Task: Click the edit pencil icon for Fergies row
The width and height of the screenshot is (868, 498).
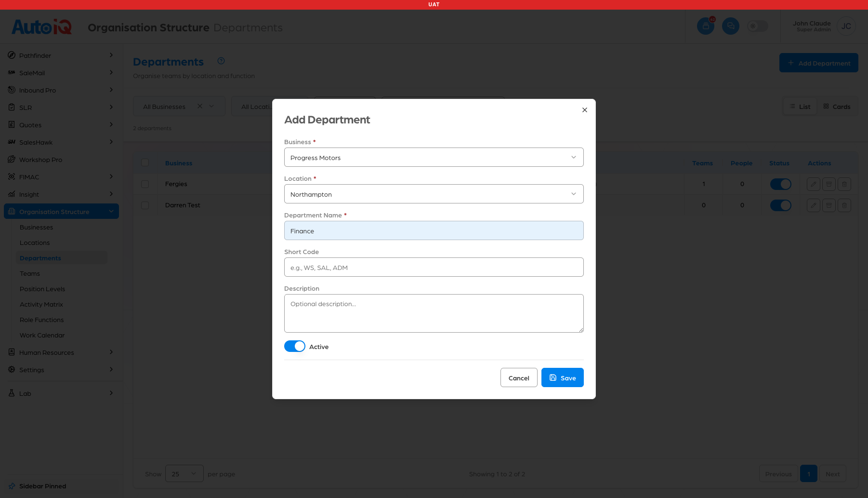Action: (x=814, y=184)
